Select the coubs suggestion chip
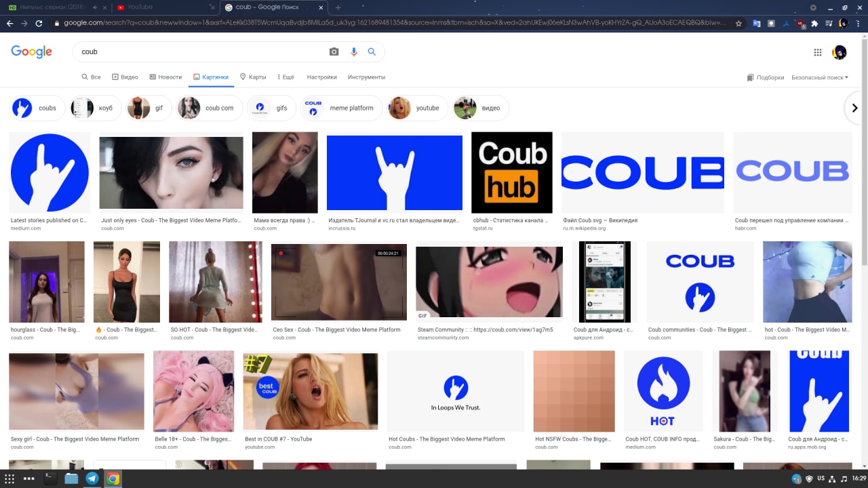Image resolution: width=868 pixels, height=488 pixels. (x=37, y=108)
